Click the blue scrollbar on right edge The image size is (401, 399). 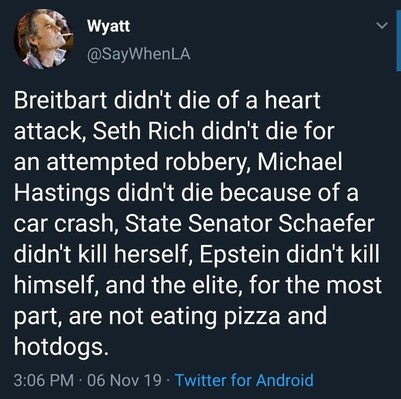tap(398, 47)
